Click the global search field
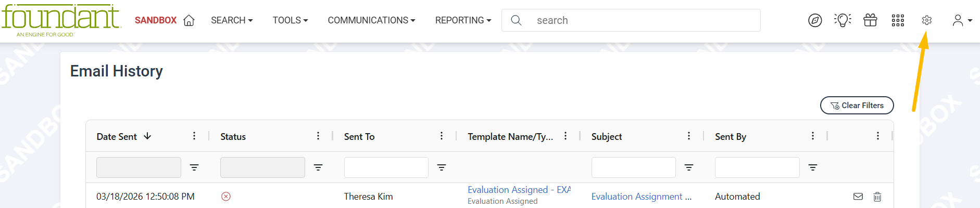980x208 pixels. 631,20
